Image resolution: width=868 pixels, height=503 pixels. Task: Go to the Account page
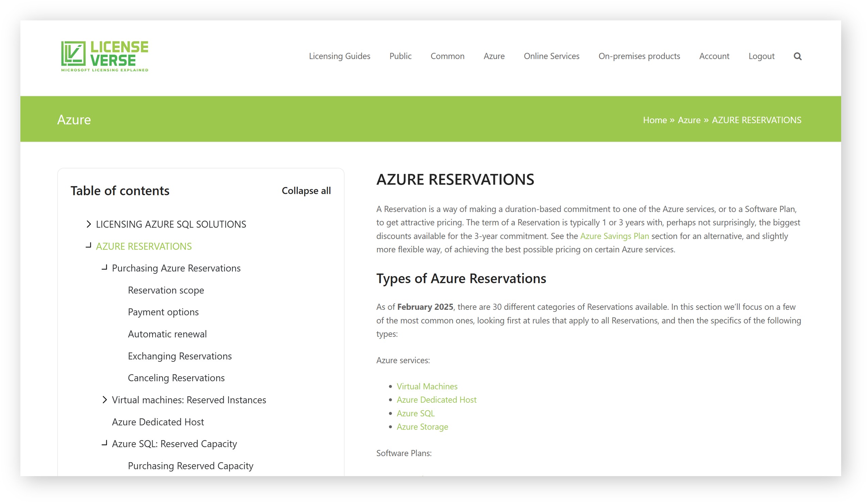[x=714, y=56]
